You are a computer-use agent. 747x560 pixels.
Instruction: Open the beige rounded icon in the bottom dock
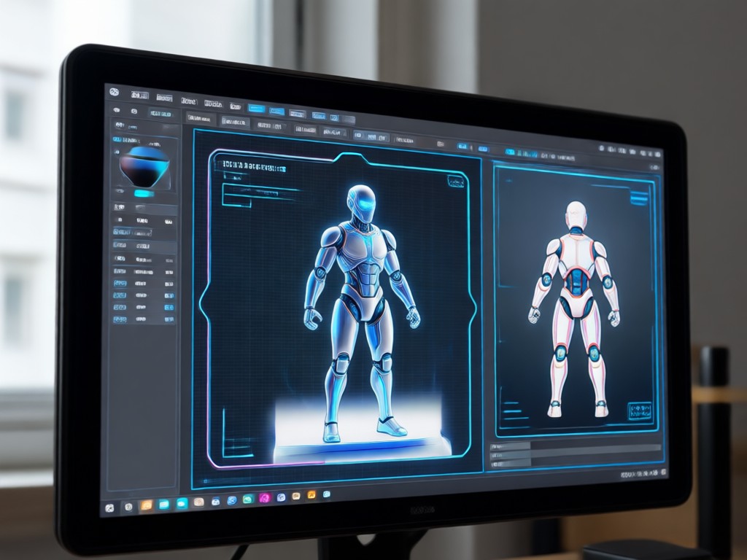(198, 502)
